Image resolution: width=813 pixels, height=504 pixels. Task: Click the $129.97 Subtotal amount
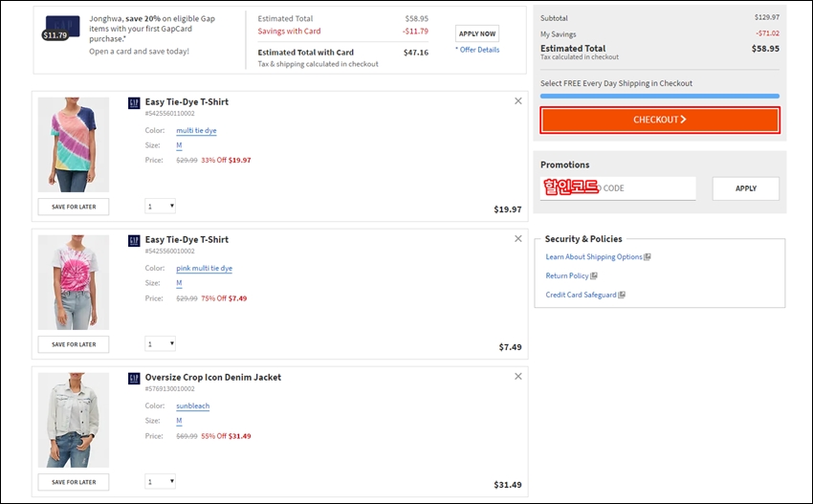(767, 17)
